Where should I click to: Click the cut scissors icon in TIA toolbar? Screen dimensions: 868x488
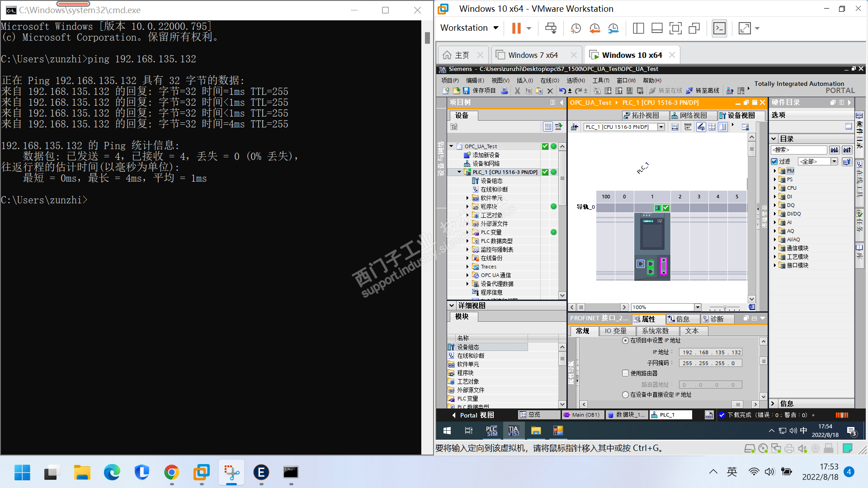pyautogui.click(x=517, y=91)
